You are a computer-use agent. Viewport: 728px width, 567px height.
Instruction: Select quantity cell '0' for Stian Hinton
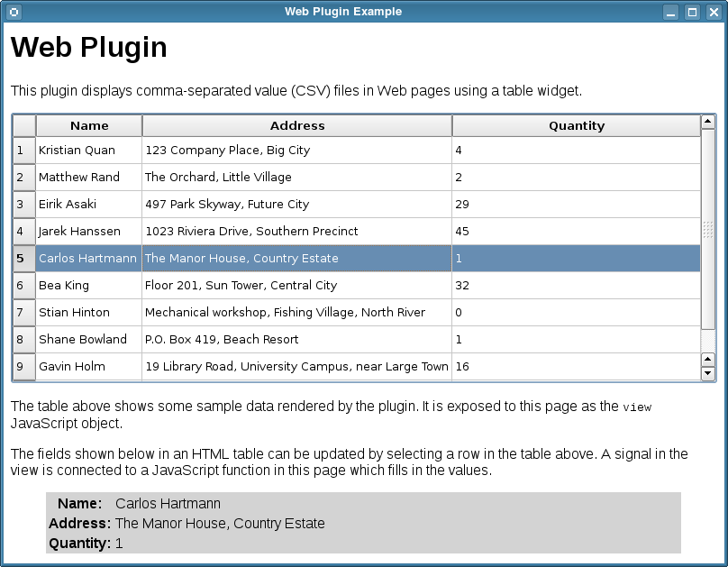(576, 312)
